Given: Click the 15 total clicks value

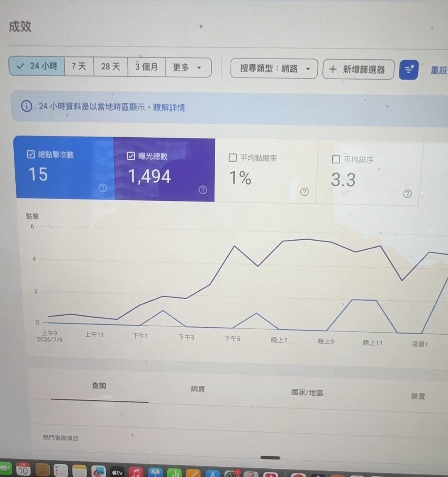Looking at the screenshot, I should (x=38, y=174).
